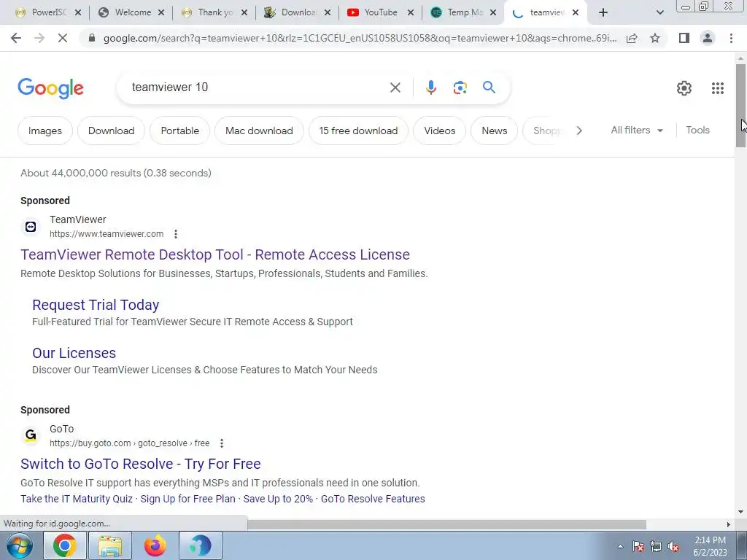Open the Windows Start menu
Image resolution: width=747 pixels, height=560 pixels.
20,545
